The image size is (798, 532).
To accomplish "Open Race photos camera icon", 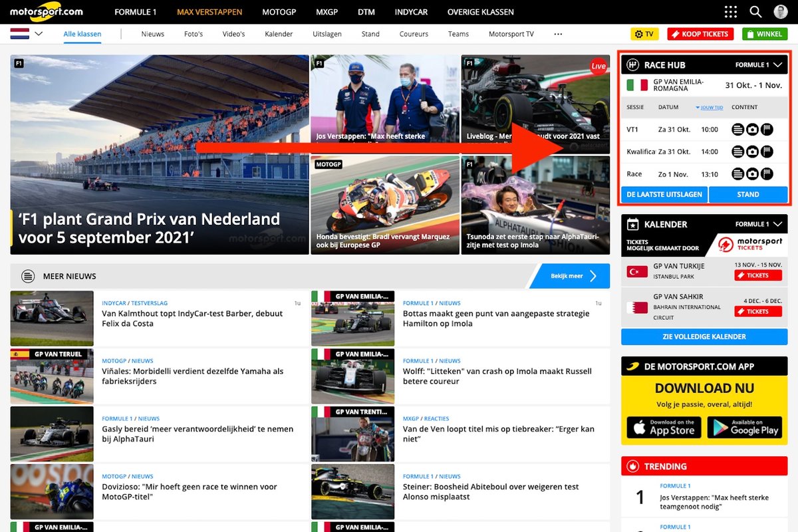I will 752,174.
